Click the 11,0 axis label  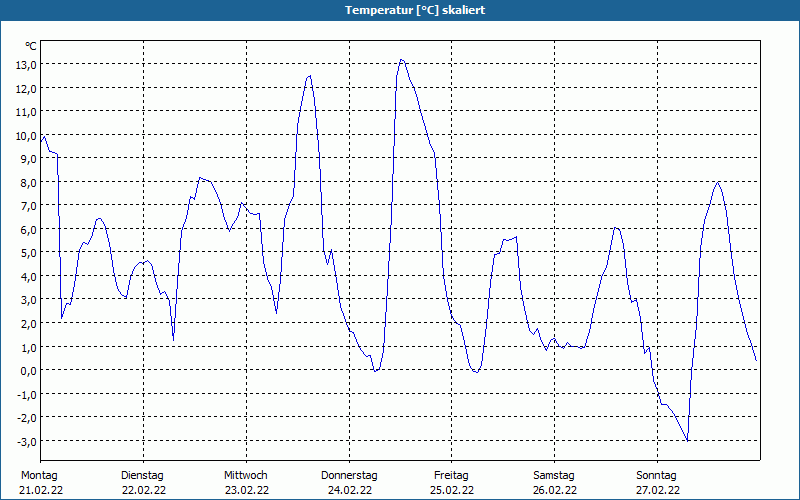[x=26, y=112]
